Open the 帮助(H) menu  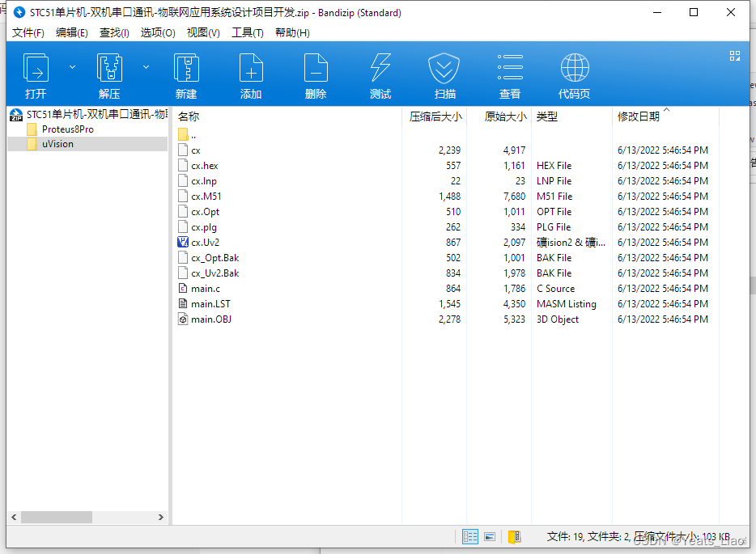[x=292, y=33]
